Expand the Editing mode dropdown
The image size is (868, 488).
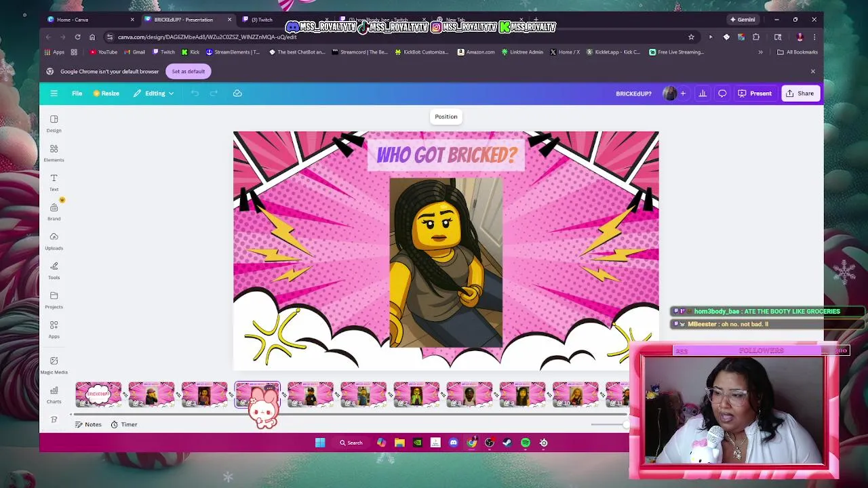(x=154, y=94)
